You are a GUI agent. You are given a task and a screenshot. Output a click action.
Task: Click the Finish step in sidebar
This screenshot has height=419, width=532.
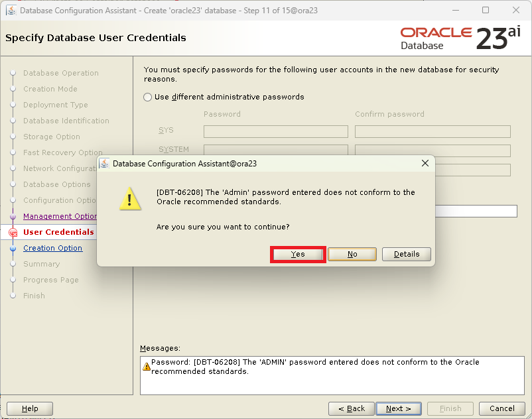34,296
